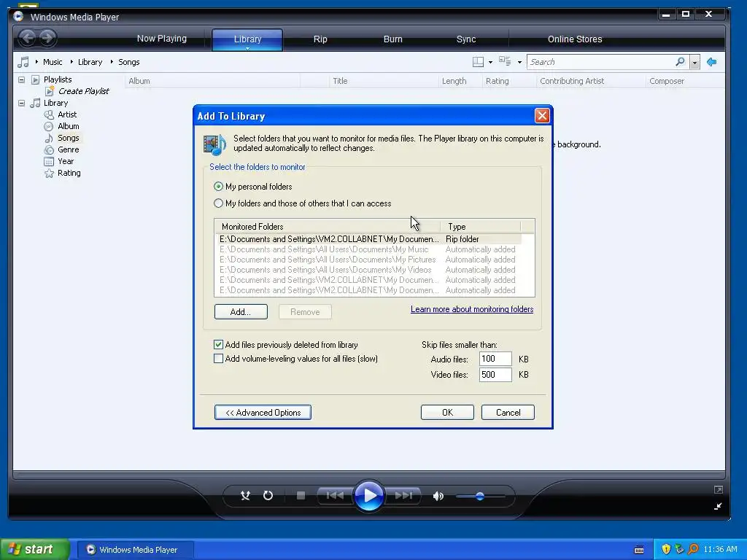747x560 pixels.
Task: Select My personal folders option
Action: pos(218,186)
